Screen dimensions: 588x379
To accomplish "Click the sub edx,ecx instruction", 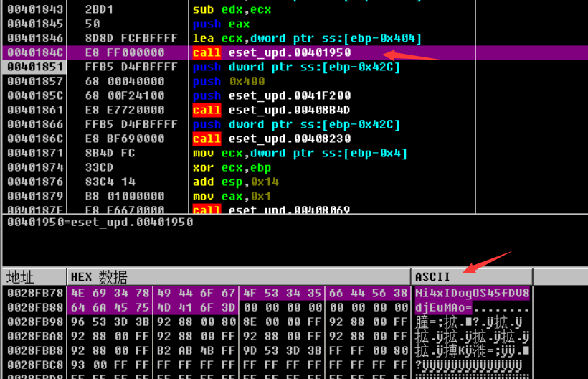I will coord(232,9).
